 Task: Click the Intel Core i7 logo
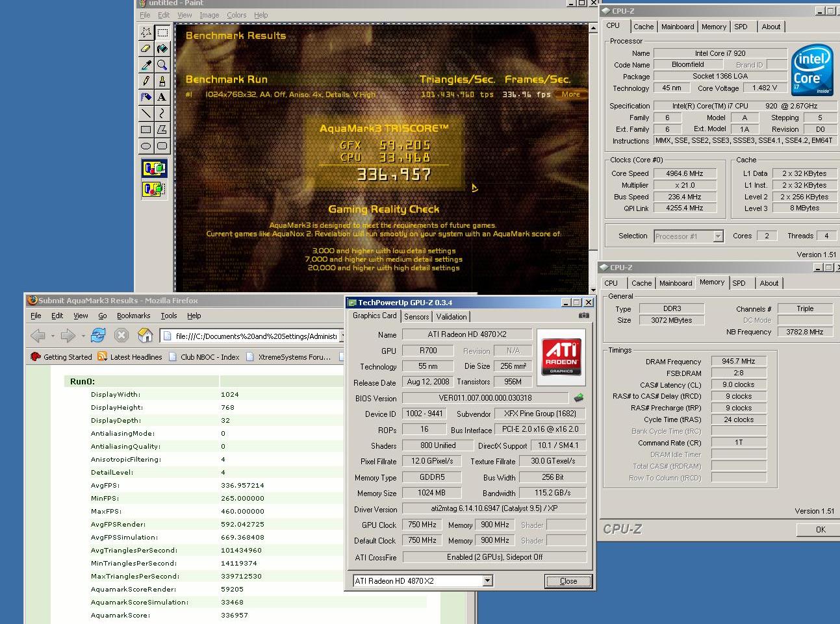[811, 69]
